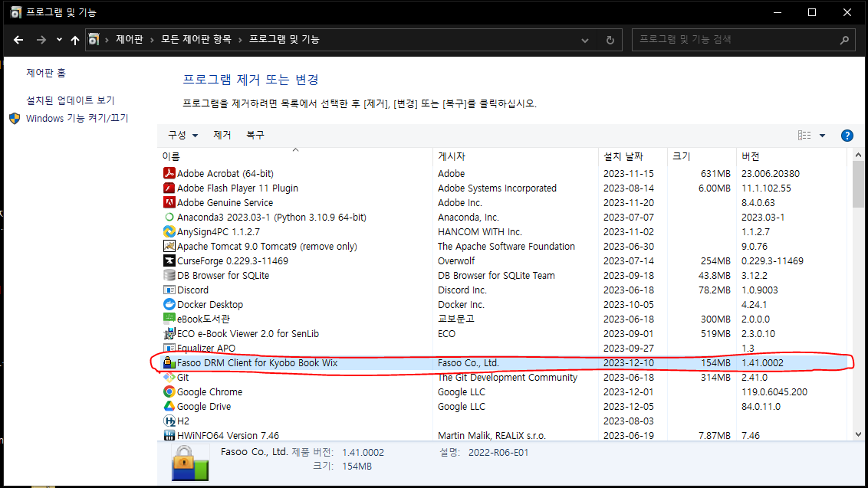Click the HWiNFO64 program icon

click(169, 435)
